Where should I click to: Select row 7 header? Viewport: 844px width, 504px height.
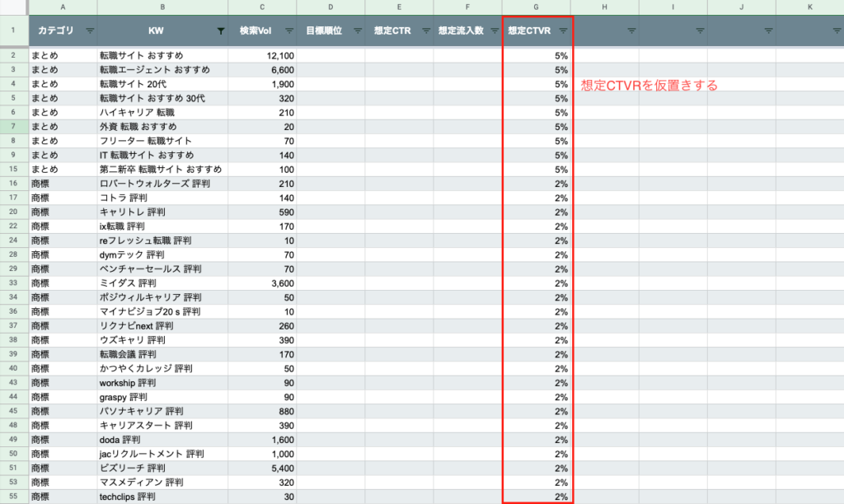pos(14,126)
